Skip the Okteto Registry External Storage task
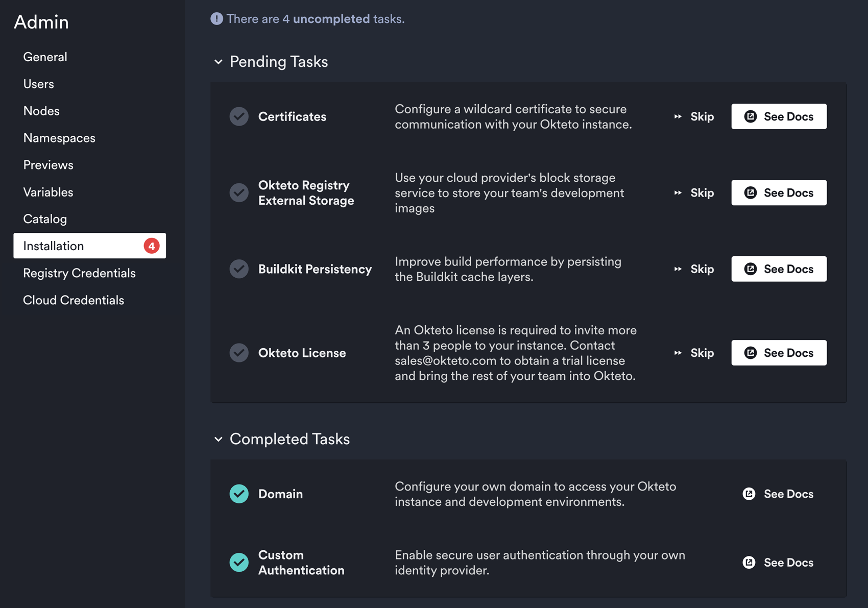Image resolution: width=868 pixels, height=608 pixels. [694, 193]
